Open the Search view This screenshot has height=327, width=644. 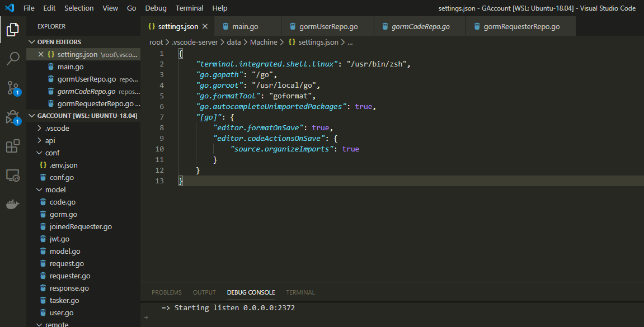point(13,58)
